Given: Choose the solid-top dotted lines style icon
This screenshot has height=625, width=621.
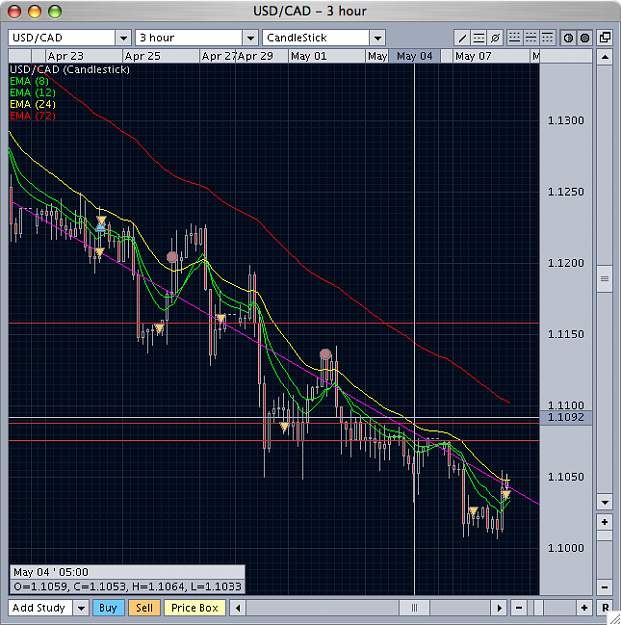Looking at the screenshot, I should point(547,38).
